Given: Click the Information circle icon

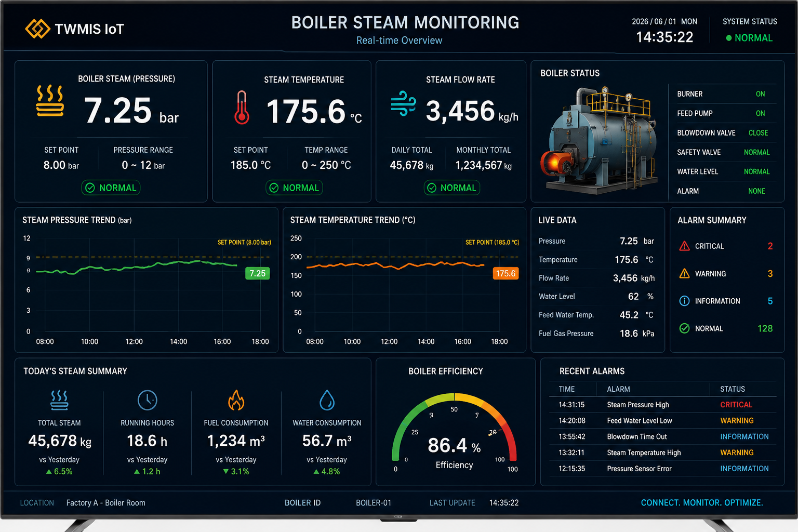Looking at the screenshot, I should click(684, 301).
